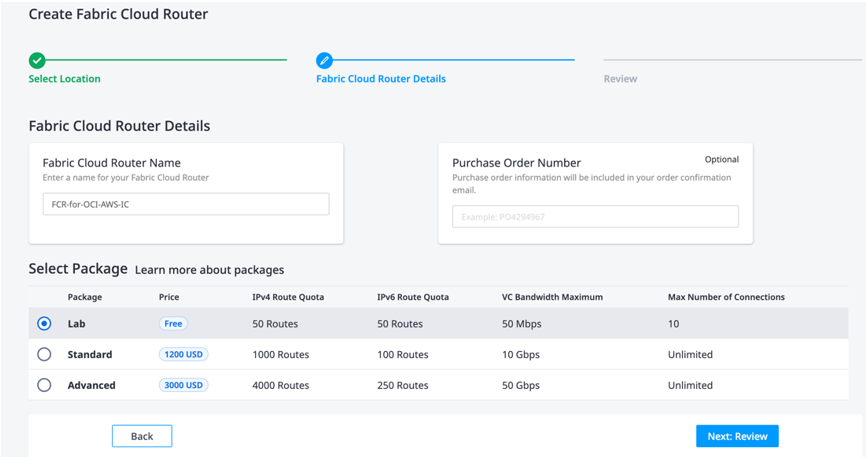Screen dimensions: 867x457
Task: Click the Price column header
Action: (x=169, y=297)
